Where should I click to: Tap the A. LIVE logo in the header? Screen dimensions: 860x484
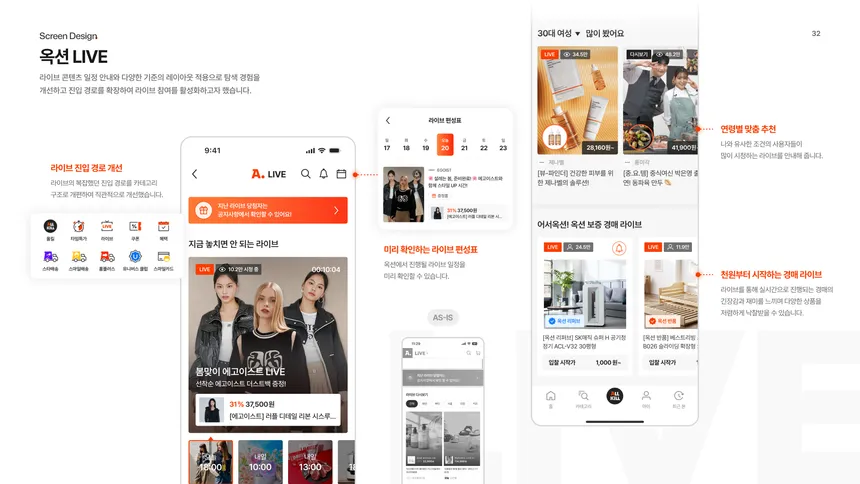269,174
